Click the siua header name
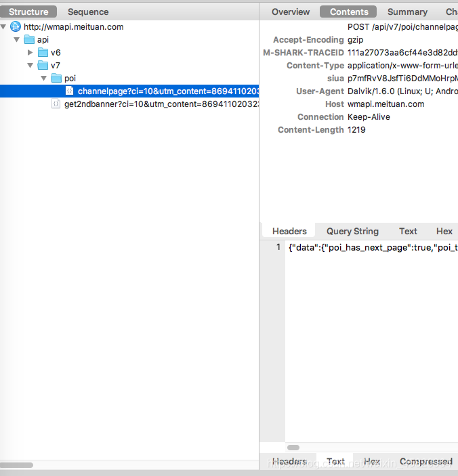This screenshot has width=458, height=476. point(335,79)
